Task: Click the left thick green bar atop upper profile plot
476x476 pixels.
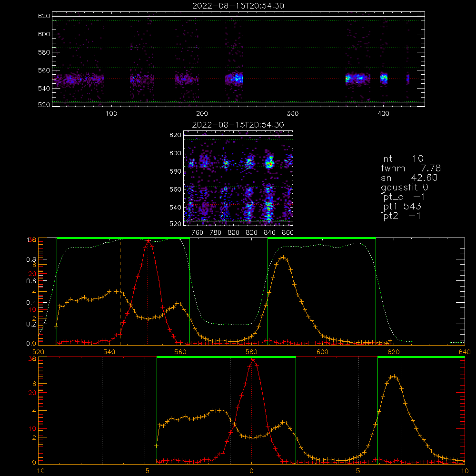Action: coord(123,238)
